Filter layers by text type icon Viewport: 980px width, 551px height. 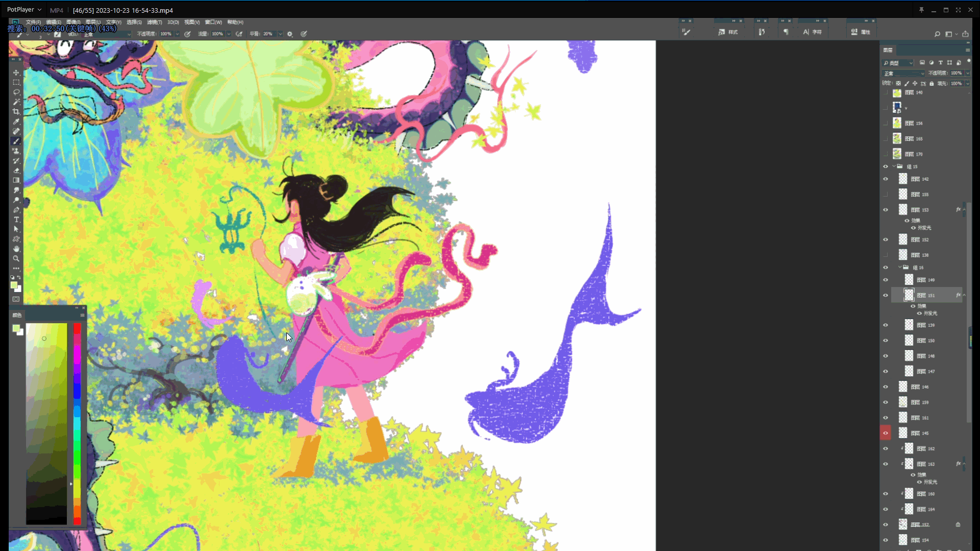point(940,63)
